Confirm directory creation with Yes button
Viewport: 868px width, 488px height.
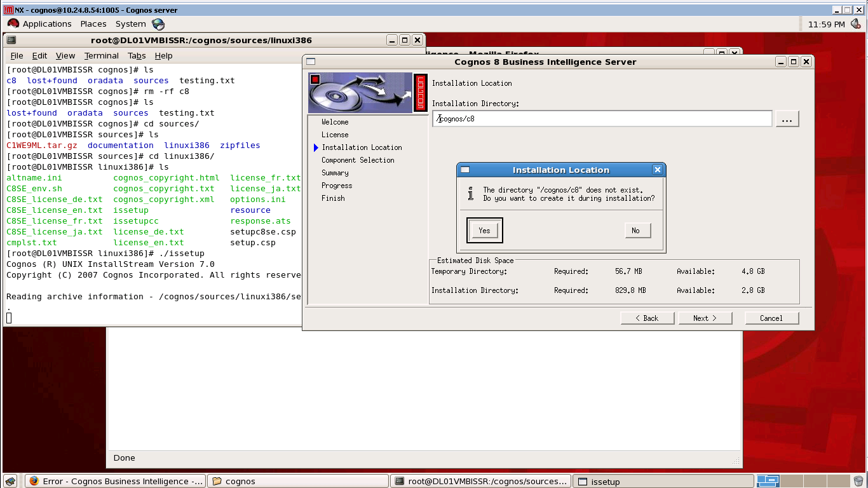(x=484, y=231)
